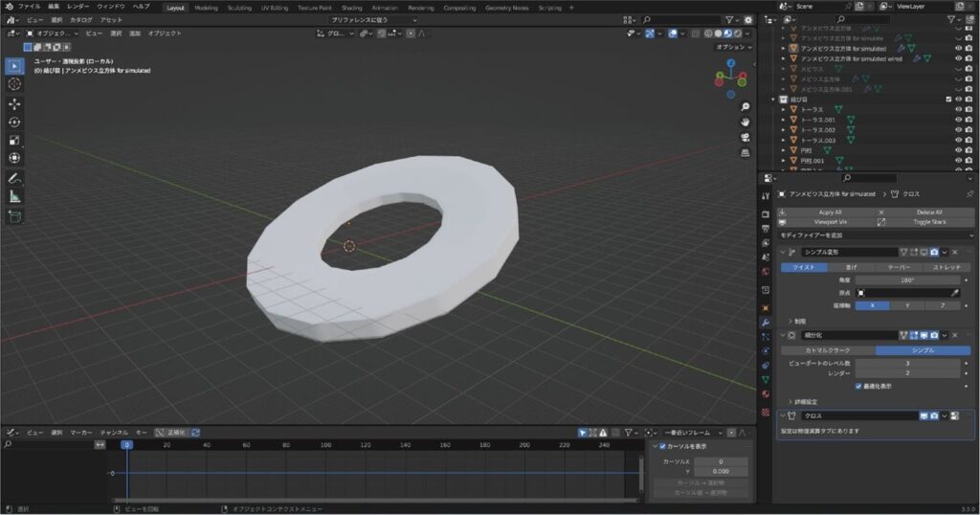Select the Add Cube tool
980x515 pixels.
tap(14, 217)
